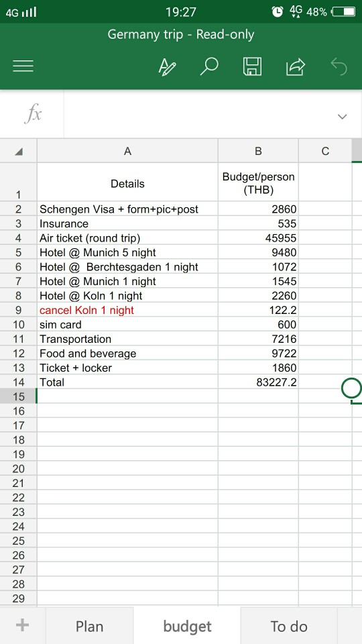Screen dimensions: 362x644
Task: Switch to the To do sheet tab
Action: (x=289, y=626)
